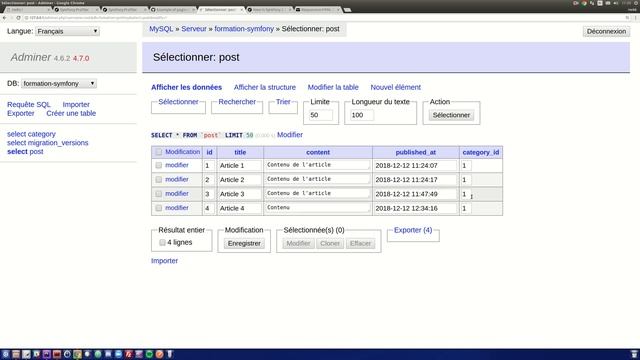
Task: Tick the select-all checkbox in the Modification header
Action: pyautogui.click(x=159, y=152)
